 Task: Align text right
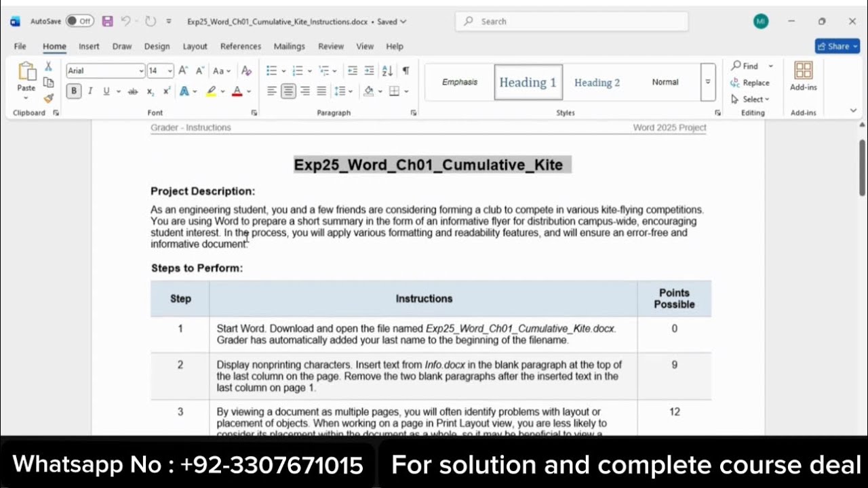305,91
